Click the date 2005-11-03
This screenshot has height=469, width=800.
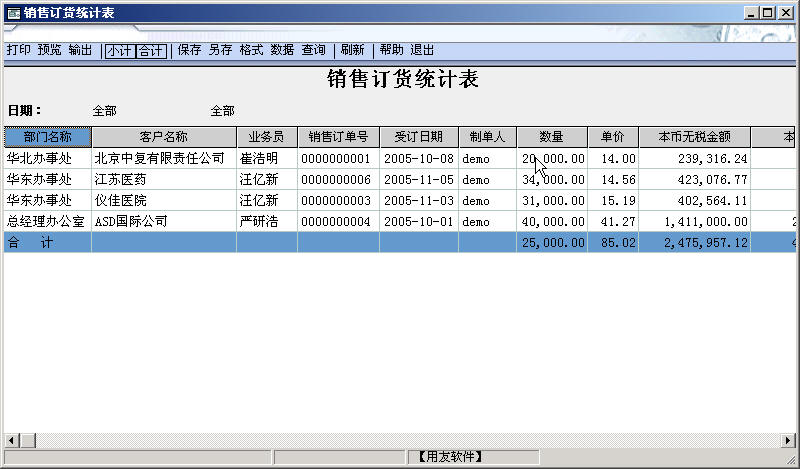tap(419, 201)
